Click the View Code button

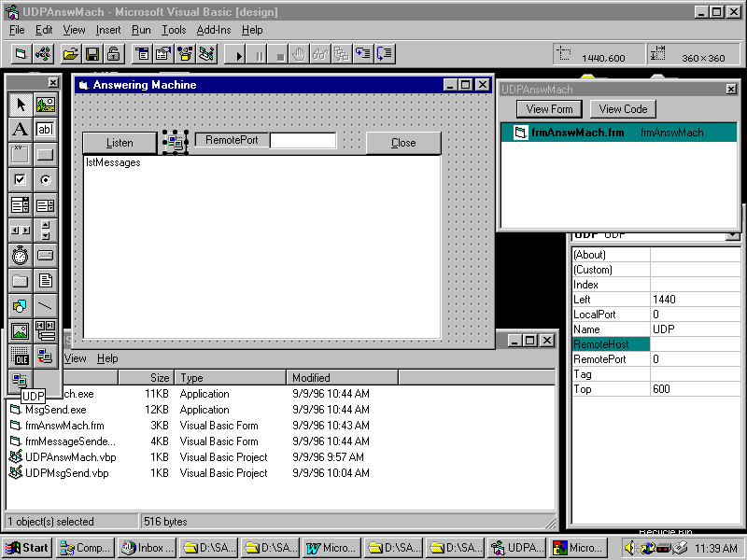(623, 109)
